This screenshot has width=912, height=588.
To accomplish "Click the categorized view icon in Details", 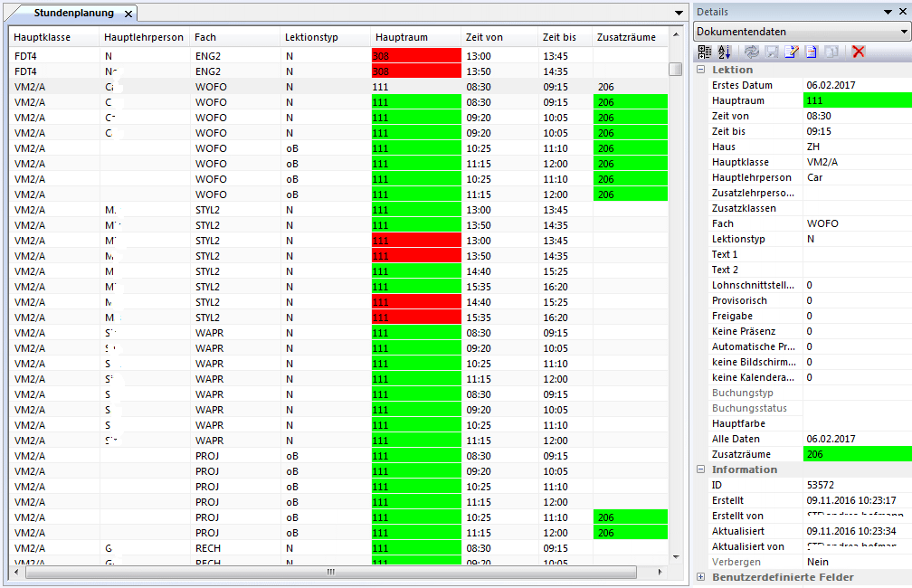I will (x=704, y=52).
